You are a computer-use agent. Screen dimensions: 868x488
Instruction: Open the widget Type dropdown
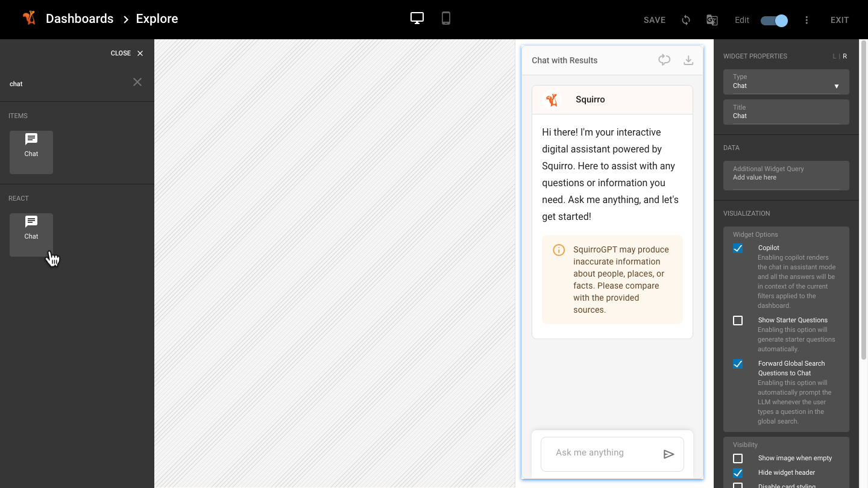pos(786,82)
